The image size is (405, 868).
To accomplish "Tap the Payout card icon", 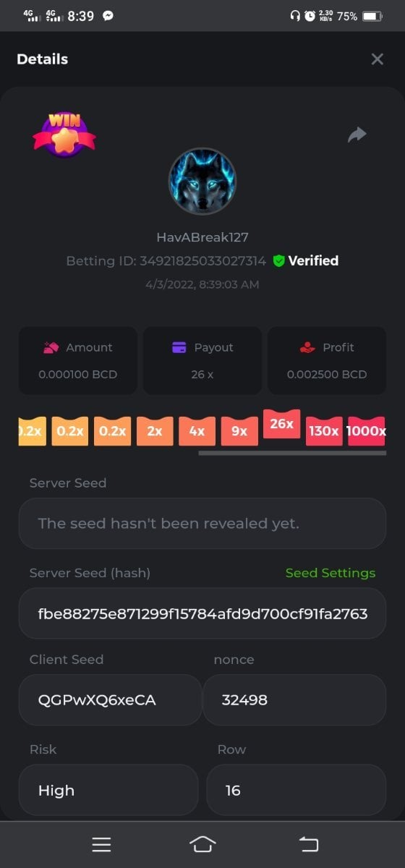I will (x=179, y=347).
